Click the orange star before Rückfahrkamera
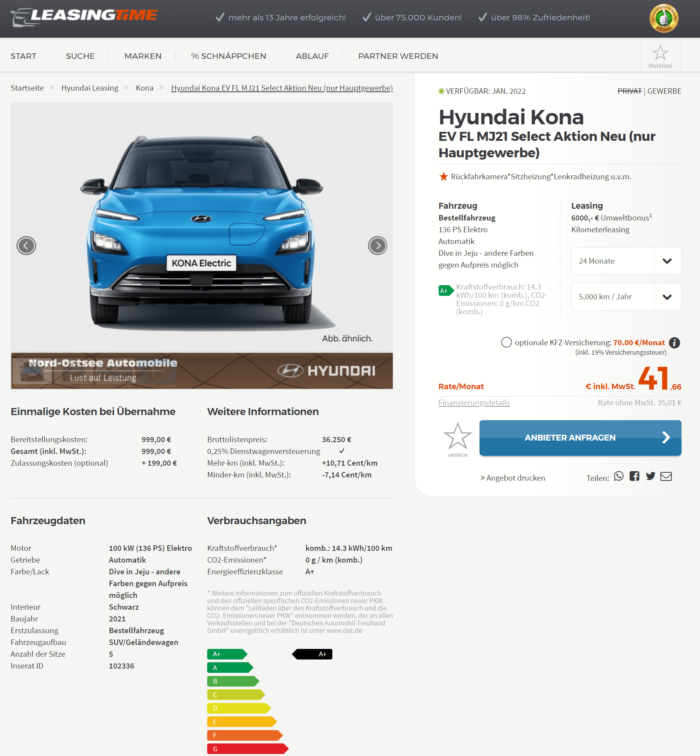The width and height of the screenshot is (700, 756). pos(443,177)
